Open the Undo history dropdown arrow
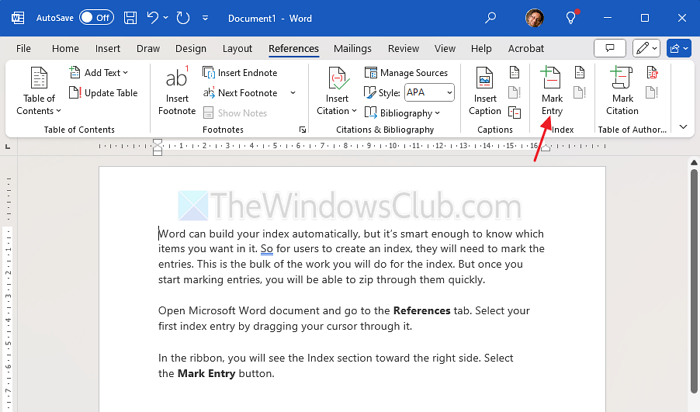700x412 pixels. tap(166, 18)
